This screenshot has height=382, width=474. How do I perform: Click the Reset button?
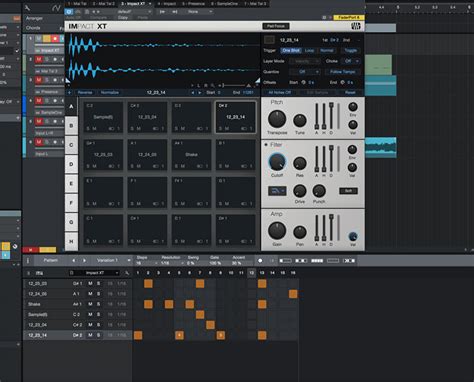tap(350, 92)
